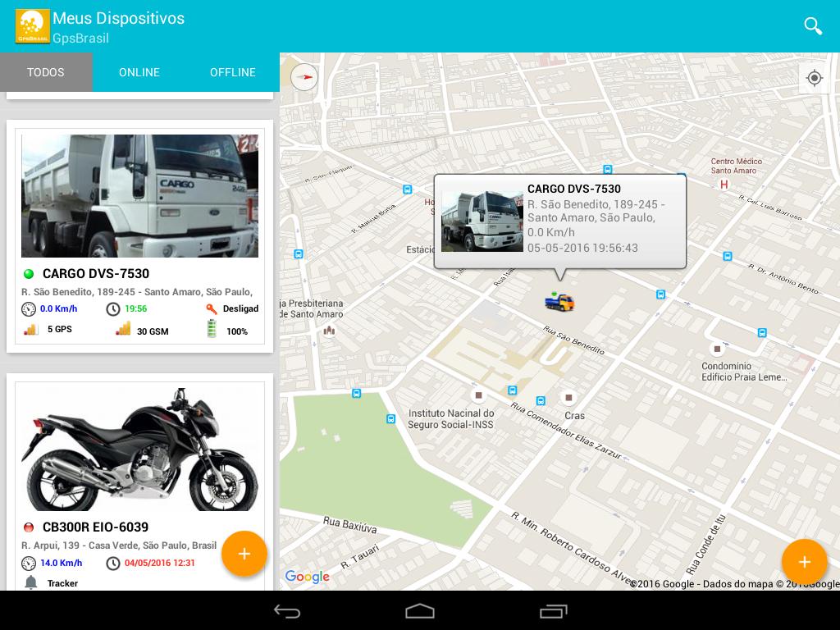Tap GPS signal bars icon
The height and width of the screenshot is (630, 840).
point(30,329)
